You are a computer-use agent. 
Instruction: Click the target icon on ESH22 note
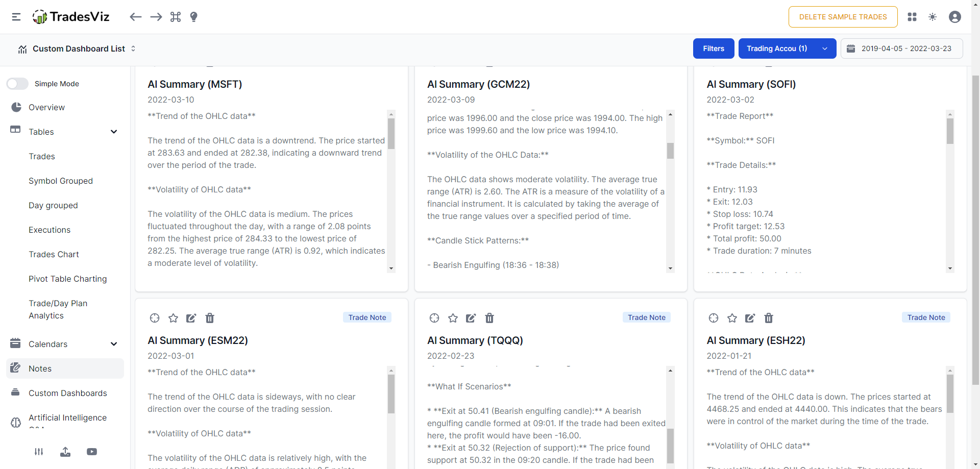[x=714, y=318]
